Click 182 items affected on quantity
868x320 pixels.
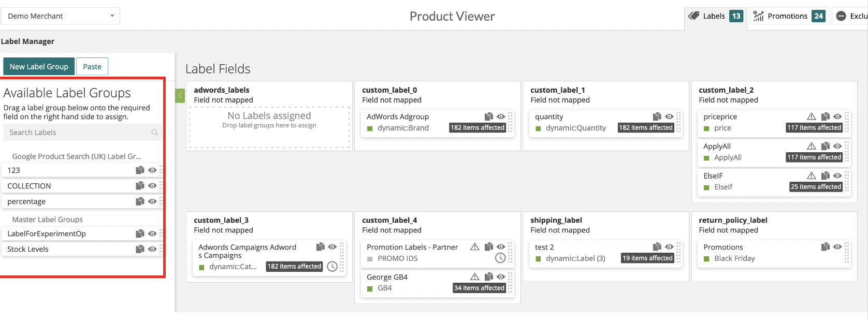[x=646, y=127]
